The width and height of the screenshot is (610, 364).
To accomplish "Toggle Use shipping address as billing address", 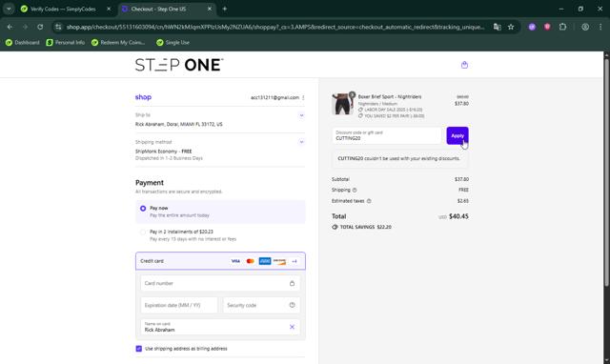I will pyautogui.click(x=139, y=349).
